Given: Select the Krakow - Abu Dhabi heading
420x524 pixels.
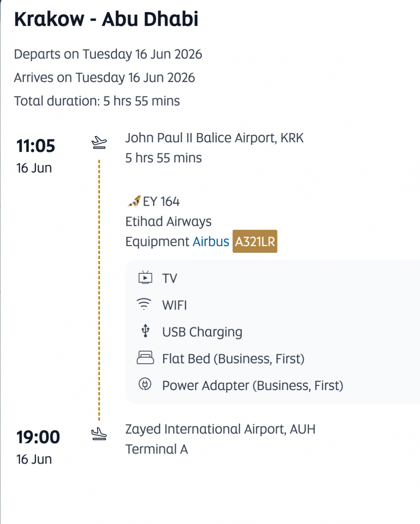Looking at the screenshot, I should tap(106, 19).
